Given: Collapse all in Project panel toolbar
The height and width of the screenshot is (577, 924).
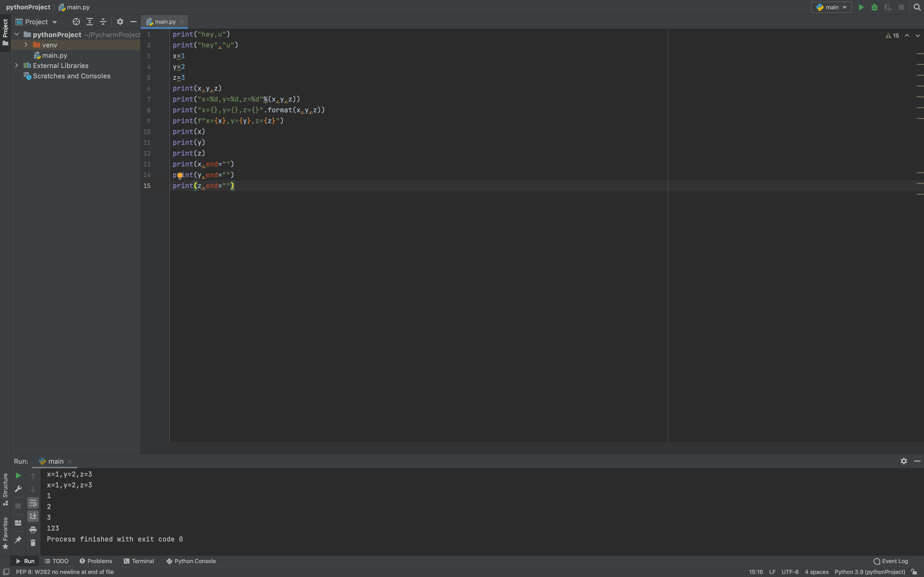Looking at the screenshot, I should coord(103,22).
